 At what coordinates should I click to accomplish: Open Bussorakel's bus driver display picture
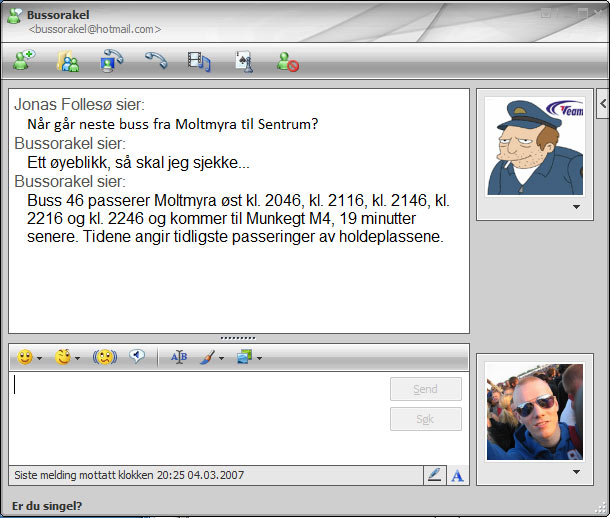(535, 147)
